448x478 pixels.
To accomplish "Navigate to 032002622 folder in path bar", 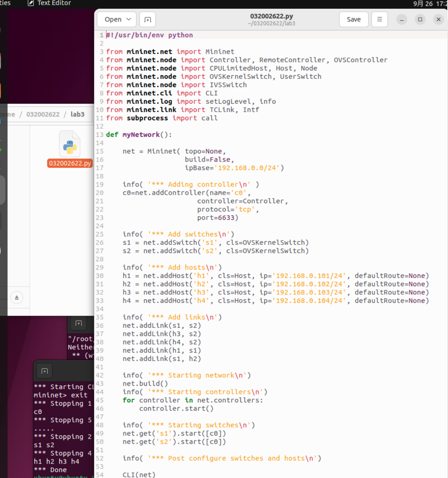I will click(43, 114).
